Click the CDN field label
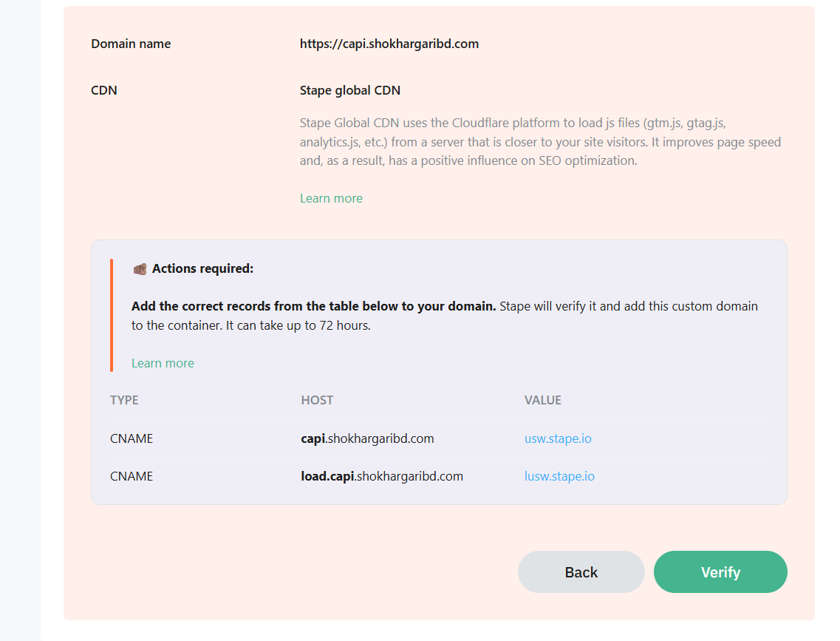Screen dimensions: 840x641 coord(104,90)
